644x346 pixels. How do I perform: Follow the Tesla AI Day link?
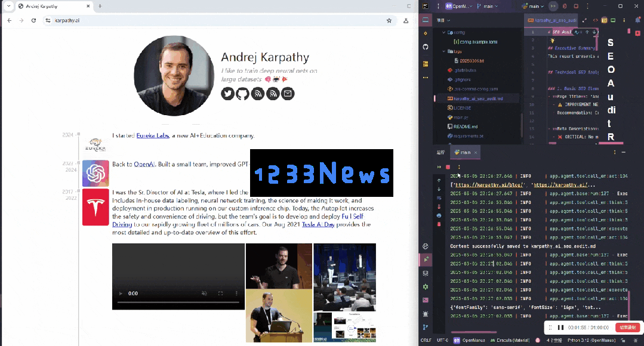[x=318, y=224]
